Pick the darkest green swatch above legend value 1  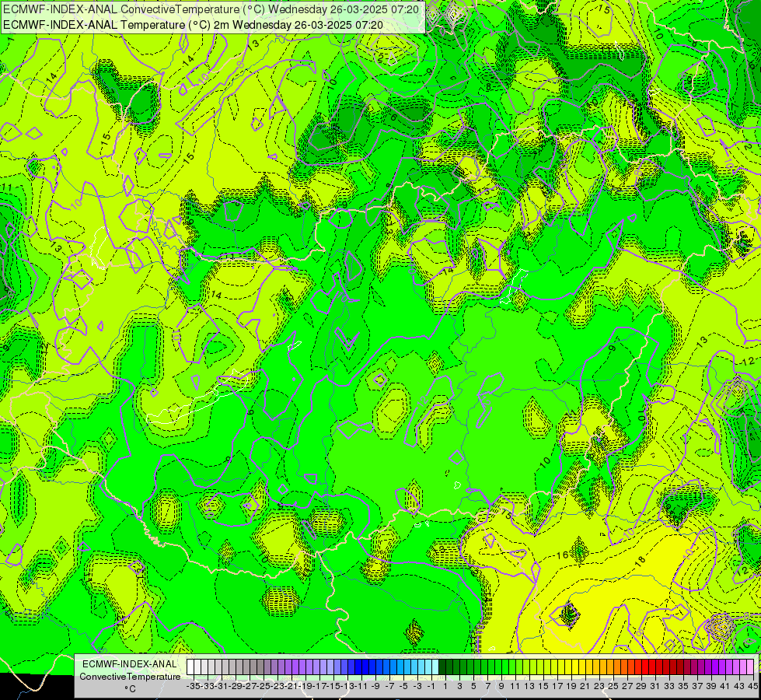[442, 667]
